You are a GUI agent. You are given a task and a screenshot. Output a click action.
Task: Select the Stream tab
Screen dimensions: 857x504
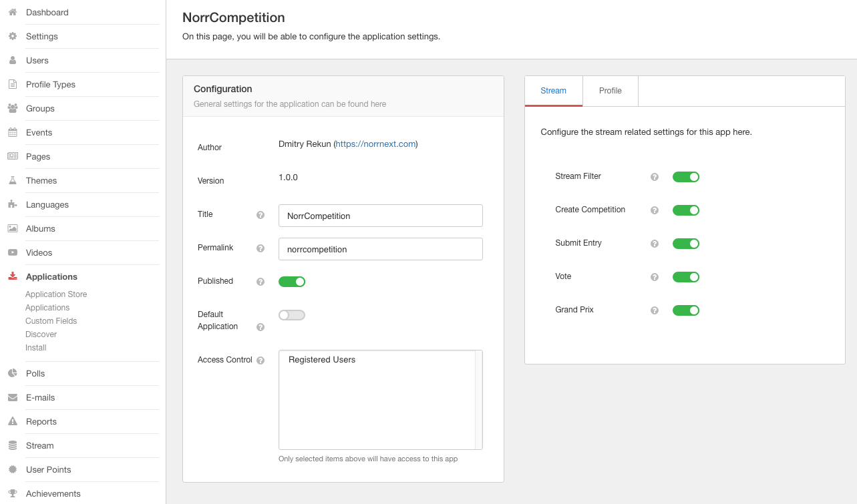(x=553, y=91)
